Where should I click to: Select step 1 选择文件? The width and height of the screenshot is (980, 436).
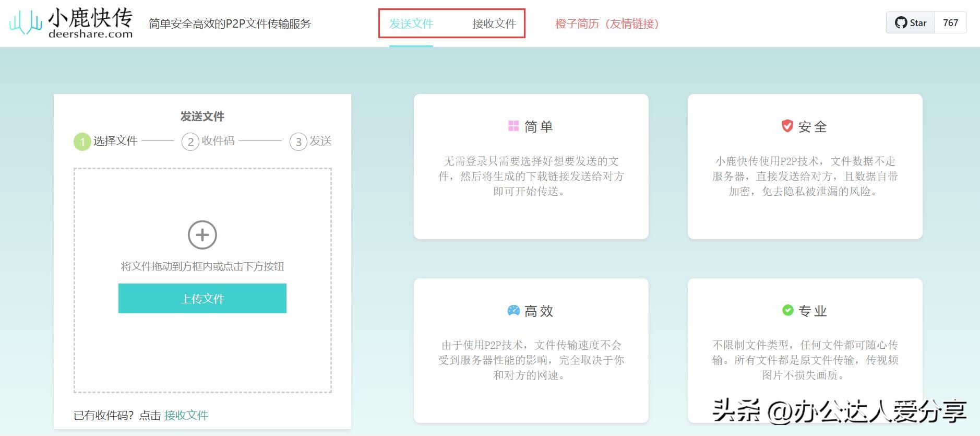click(105, 141)
